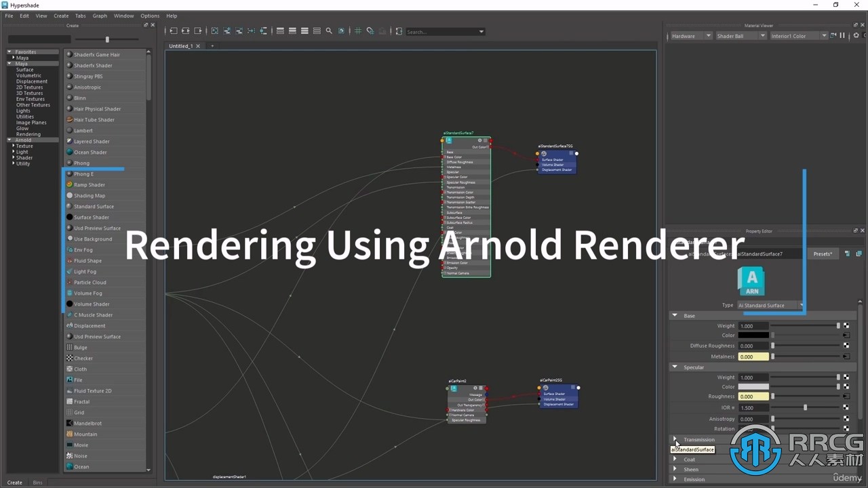868x488 pixels.
Task: Click the Output connections toolbar icon
Action: pyautogui.click(x=198, y=31)
